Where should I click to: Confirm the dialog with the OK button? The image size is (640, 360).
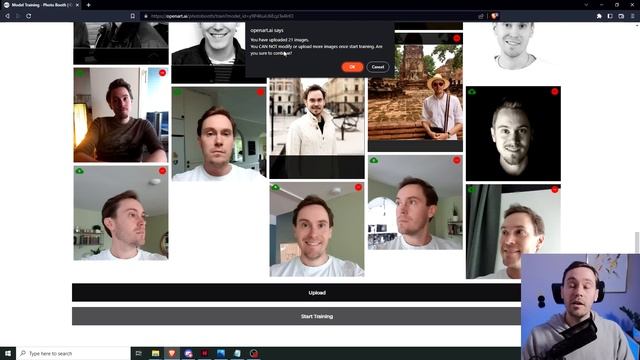352,67
